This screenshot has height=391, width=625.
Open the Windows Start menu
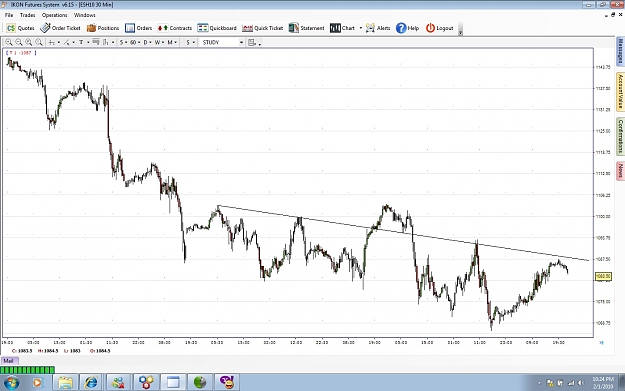11,383
